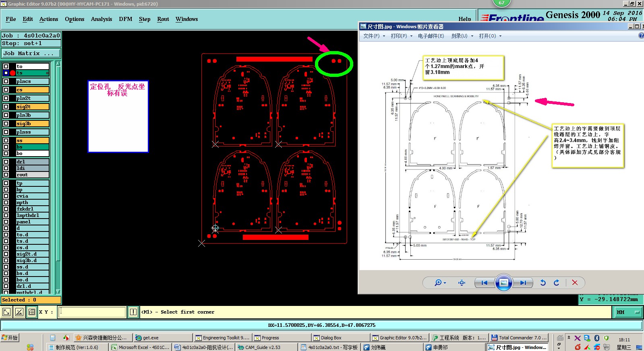Open the photo viewer help icon
The width and height of the screenshot is (644, 351).
[641, 35]
